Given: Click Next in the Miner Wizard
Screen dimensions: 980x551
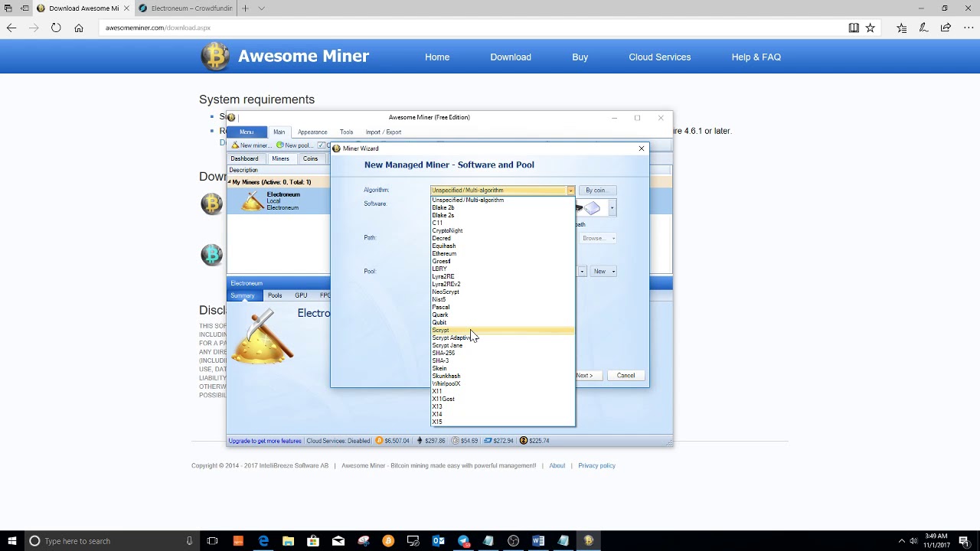Looking at the screenshot, I should [x=588, y=376].
